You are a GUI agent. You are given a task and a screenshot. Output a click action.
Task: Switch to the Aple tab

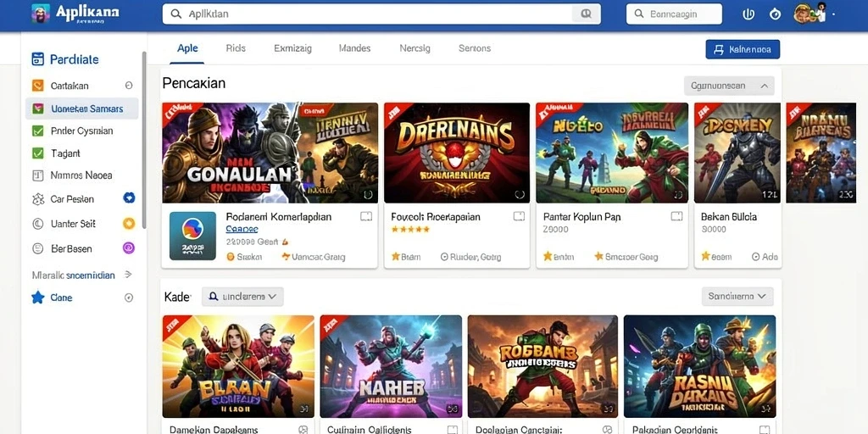click(187, 48)
